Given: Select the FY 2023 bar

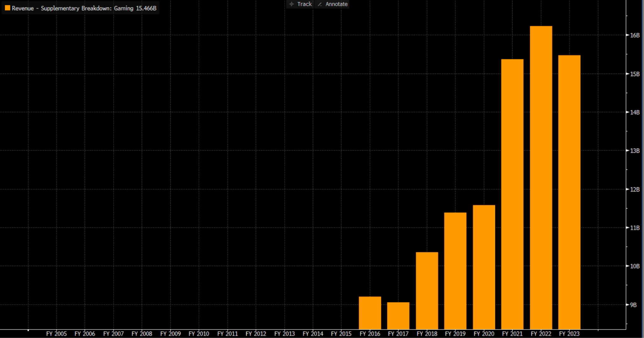Looking at the screenshot, I should [569, 192].
